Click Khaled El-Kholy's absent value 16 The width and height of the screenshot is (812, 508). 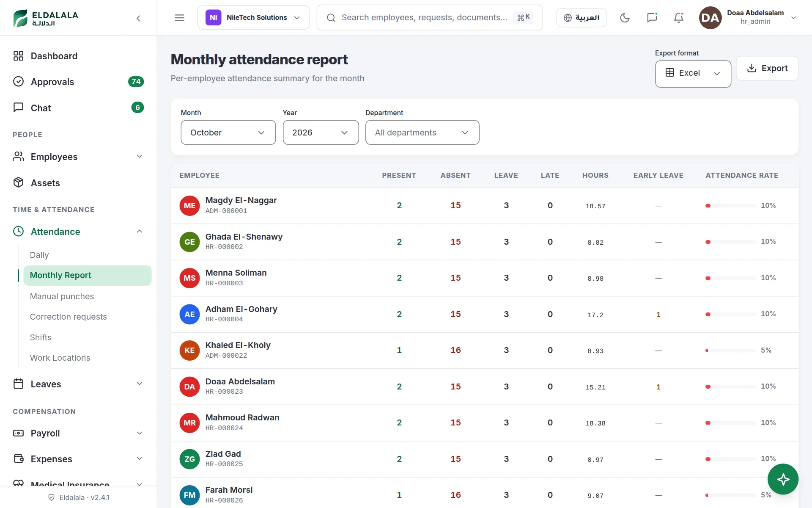pos(455,350)
